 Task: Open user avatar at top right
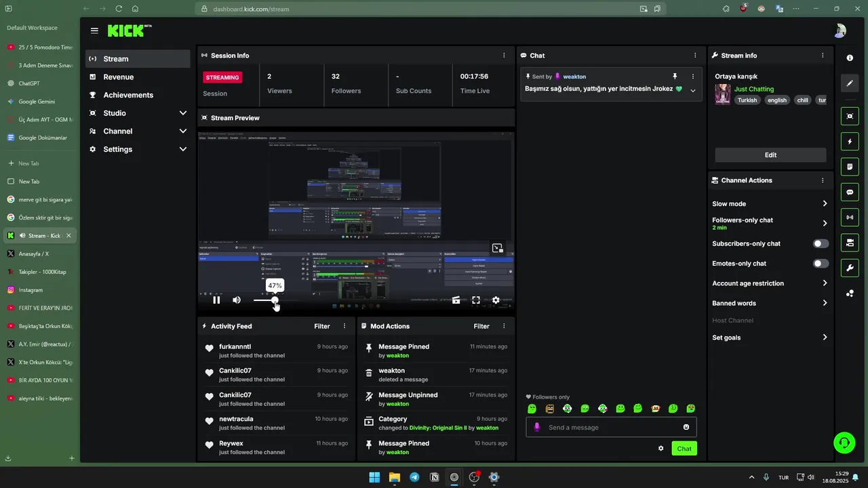pos(840,30)
